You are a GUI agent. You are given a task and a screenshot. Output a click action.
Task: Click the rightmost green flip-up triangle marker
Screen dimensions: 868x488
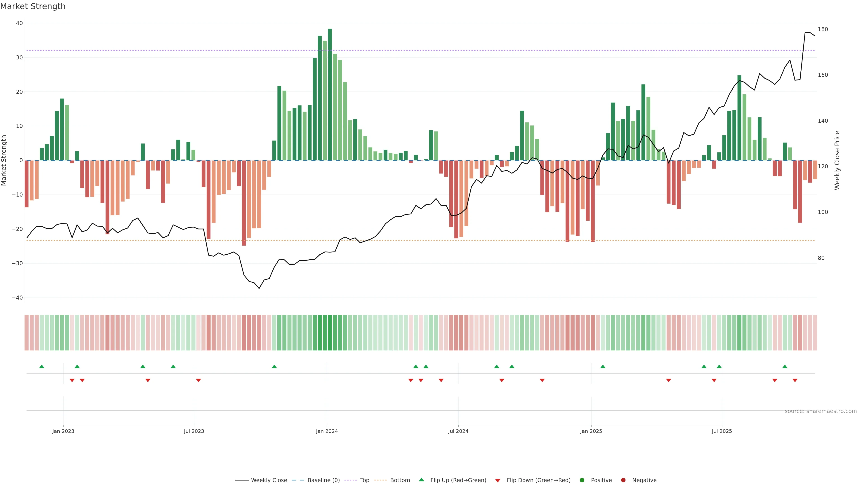[785, 366]
